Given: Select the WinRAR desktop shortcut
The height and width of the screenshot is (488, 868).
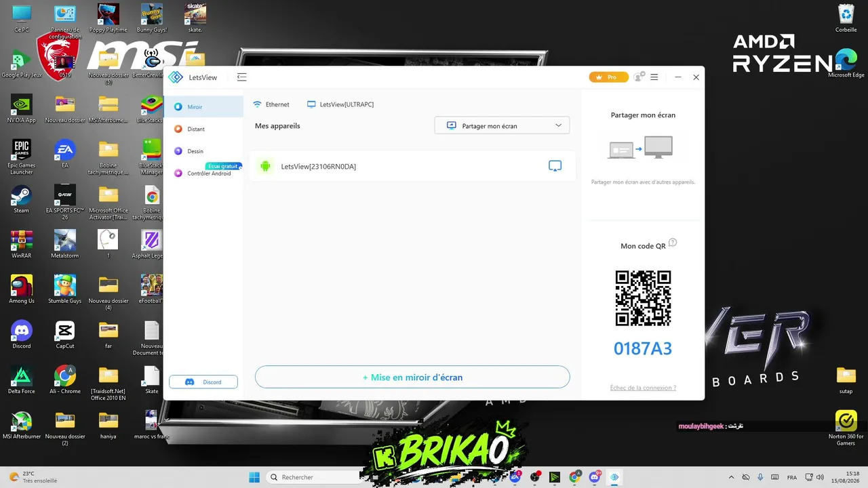Looking at the screenshot, I should click(x=22, y=245).
